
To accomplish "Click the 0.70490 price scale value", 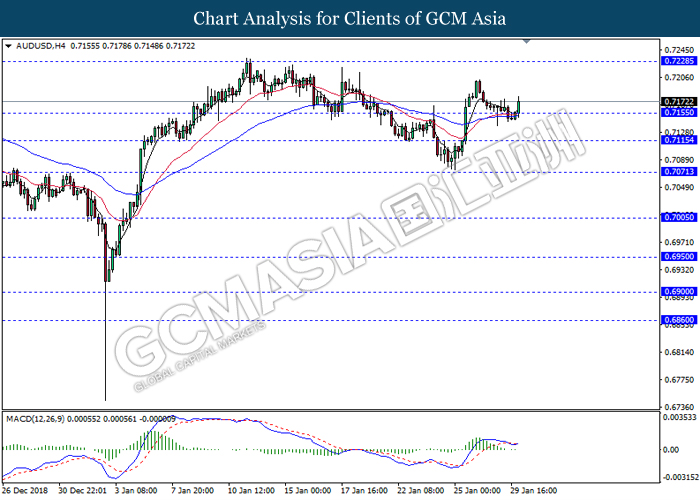I will pos(679,188).
